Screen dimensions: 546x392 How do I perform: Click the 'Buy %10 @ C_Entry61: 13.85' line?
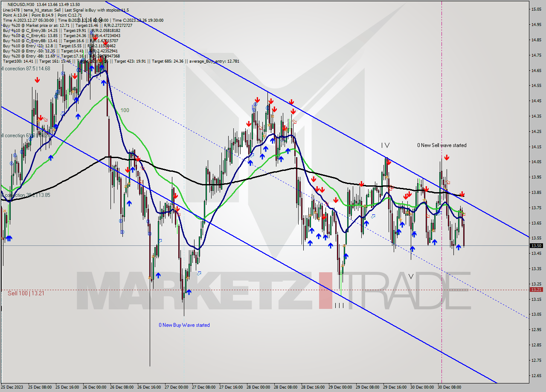pyautogui.click(x=61, y=35)
